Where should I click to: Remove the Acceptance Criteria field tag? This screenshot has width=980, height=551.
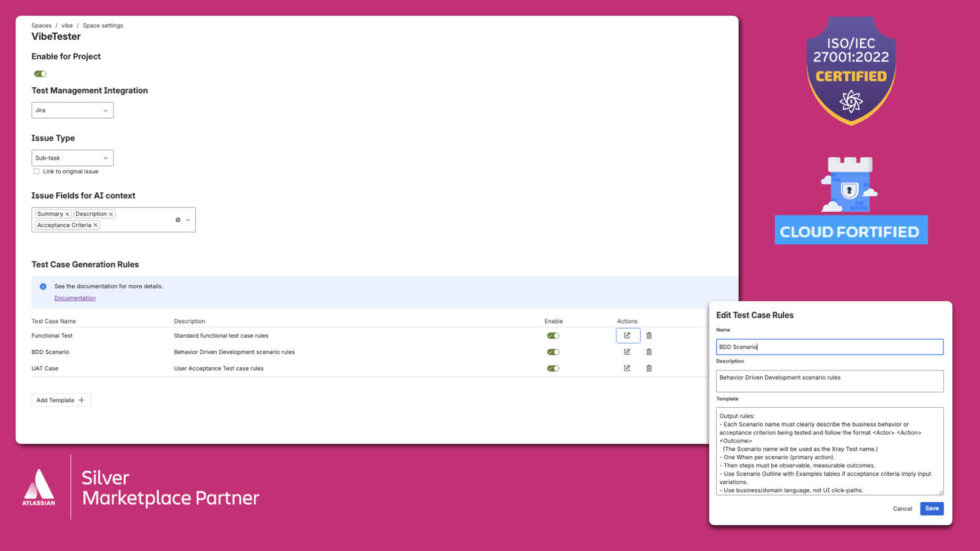tap(96, 225)
